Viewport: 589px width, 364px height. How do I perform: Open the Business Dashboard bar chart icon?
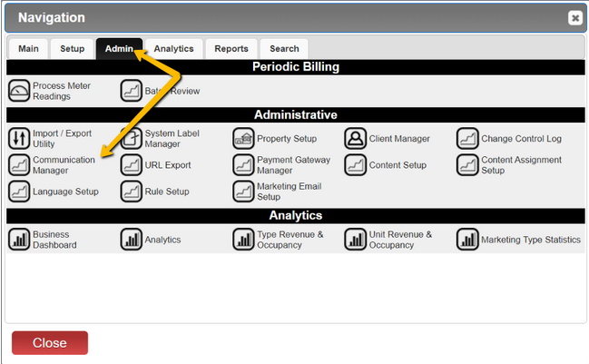19,240
